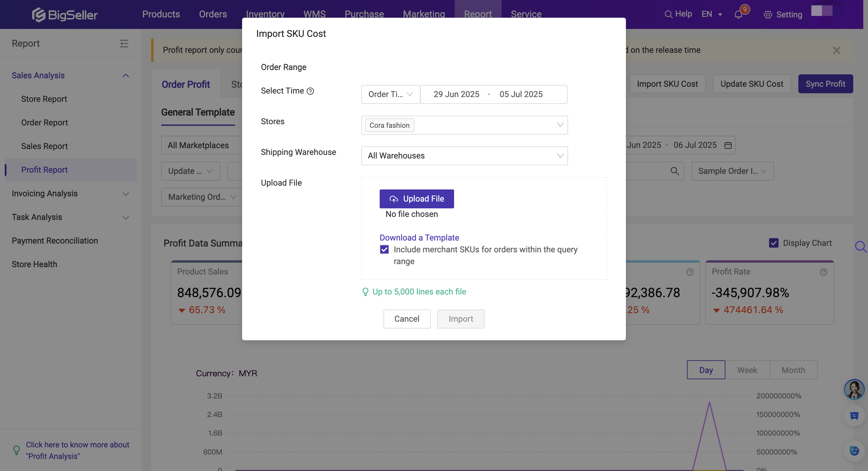This screenshot has height=471, width=868.
Task: Click the calendar icon in date filter
Action: (x=728, y=145)
